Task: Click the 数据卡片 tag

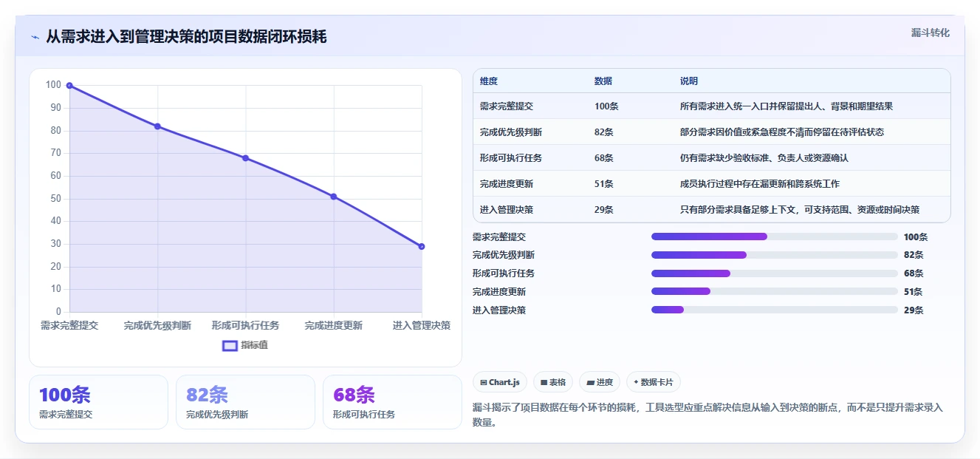Action: [654, 382]
